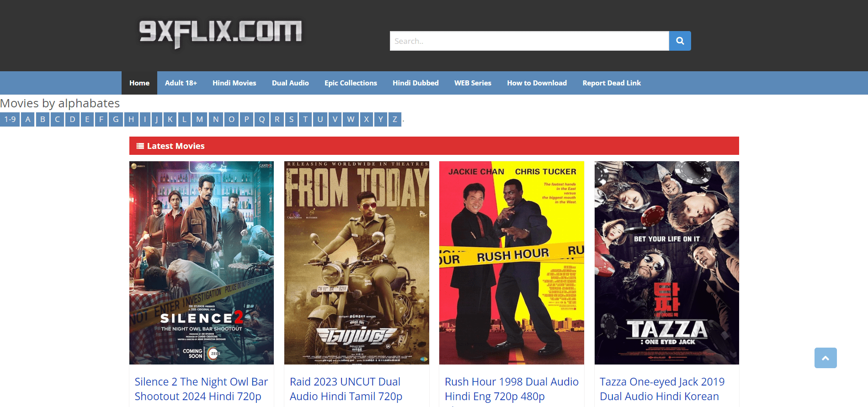Click the Latest Movies section header
This screenshot has height=407, width=868.
point(434,146)
